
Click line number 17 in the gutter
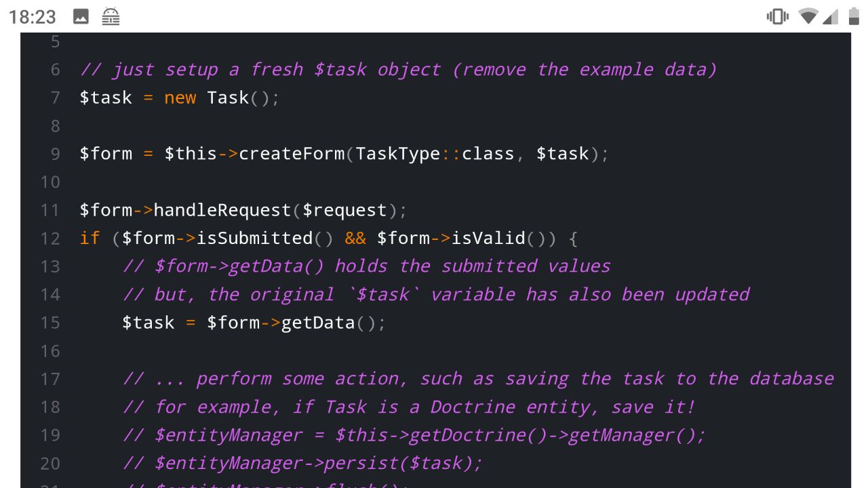pyautogui.click(x=50, y=379)
